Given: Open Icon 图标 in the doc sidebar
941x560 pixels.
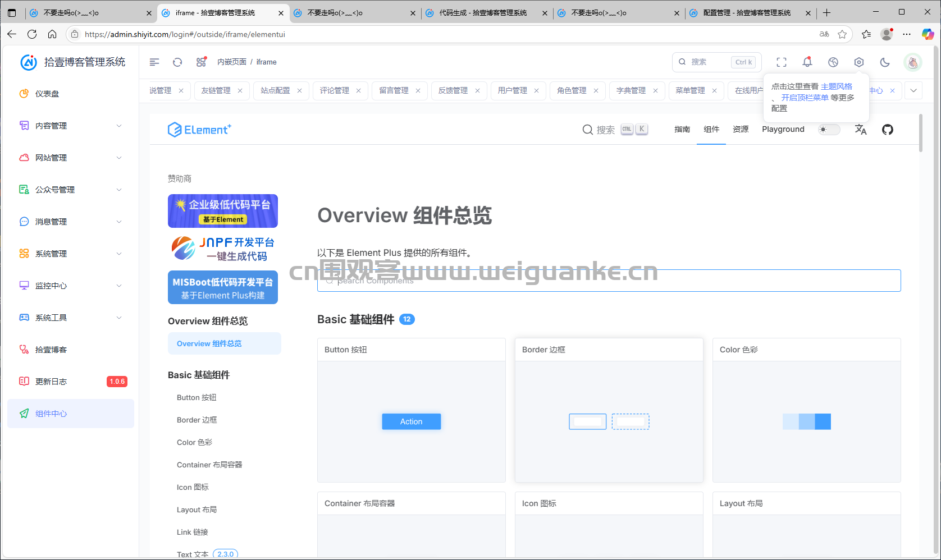Looking at the screenshot, I should (193, 487).
